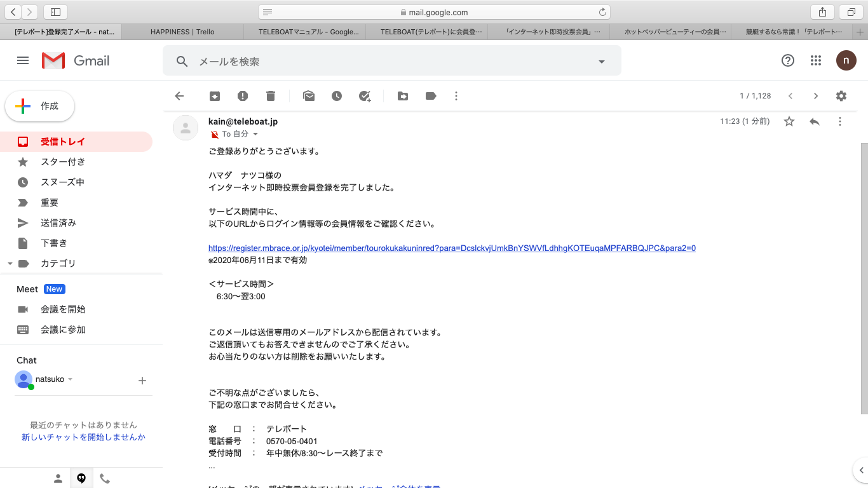Viewport: 868px width, 488px height.
Task: Report the email as spam
Action: (x=243, y=96)
